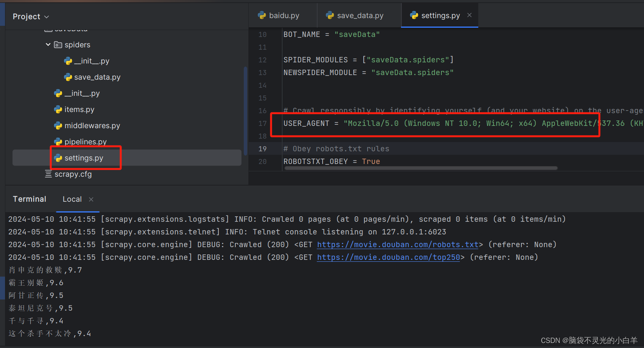644x348 pixels.
Task: Click the SPIDER_MODULES line in editor
Action: (x=368, y=60)
